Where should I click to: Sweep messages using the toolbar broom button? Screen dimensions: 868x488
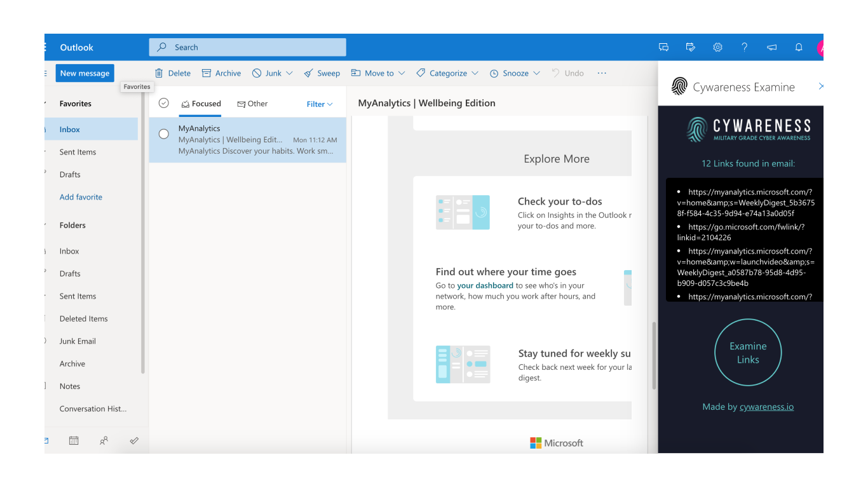tap(322, 73)
